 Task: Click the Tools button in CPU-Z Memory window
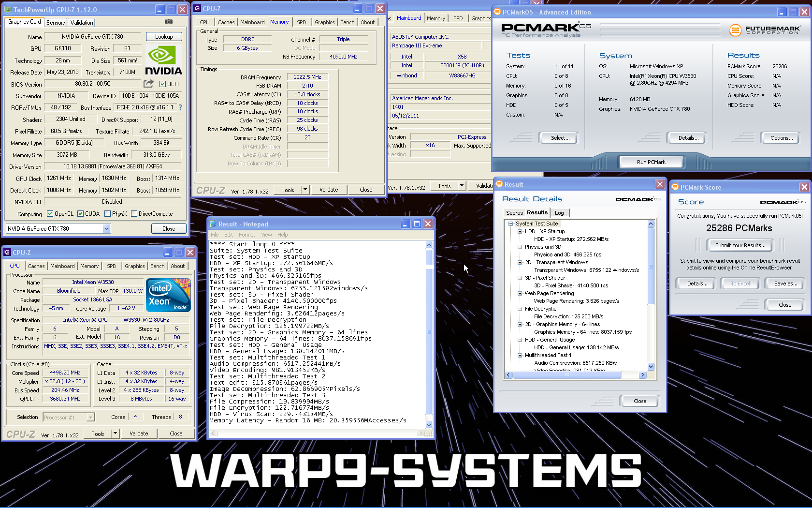click(288, 190)
